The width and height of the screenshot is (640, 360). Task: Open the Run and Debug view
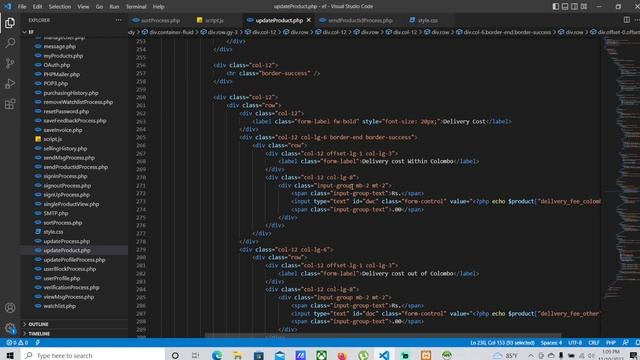click(x=10, y=84)
